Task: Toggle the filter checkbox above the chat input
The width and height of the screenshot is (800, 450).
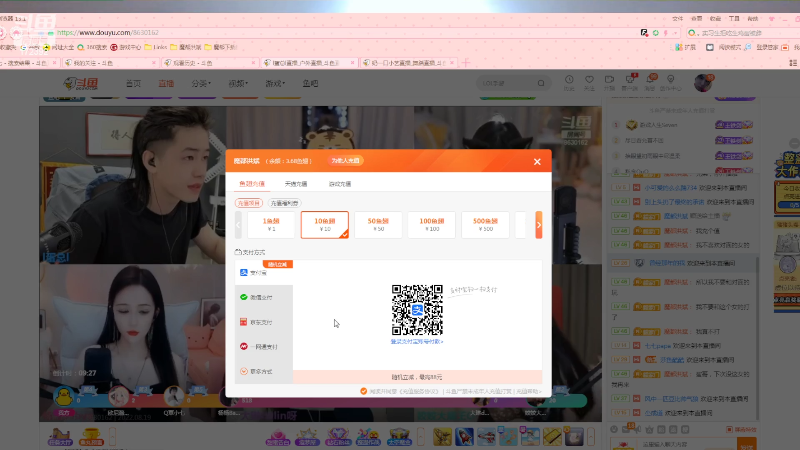Action: point(730,430)
